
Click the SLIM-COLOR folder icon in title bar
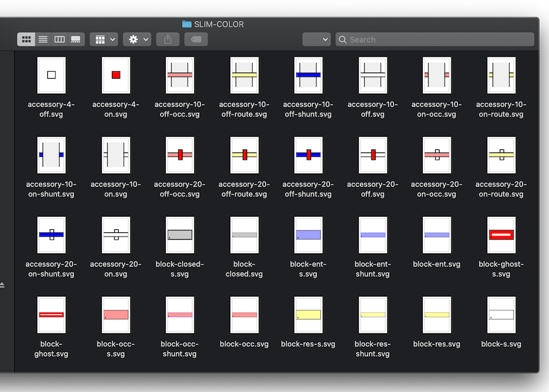pyautogui.click(x=187, y=24)
